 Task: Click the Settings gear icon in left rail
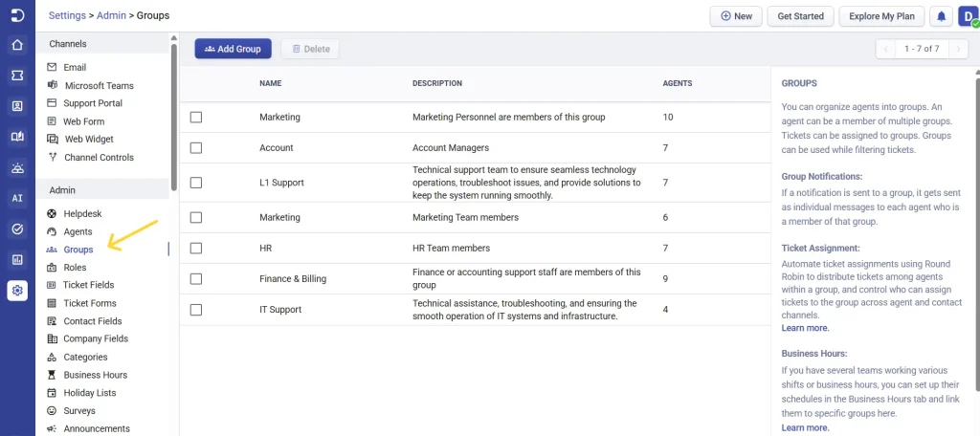(x=17, y=291)
